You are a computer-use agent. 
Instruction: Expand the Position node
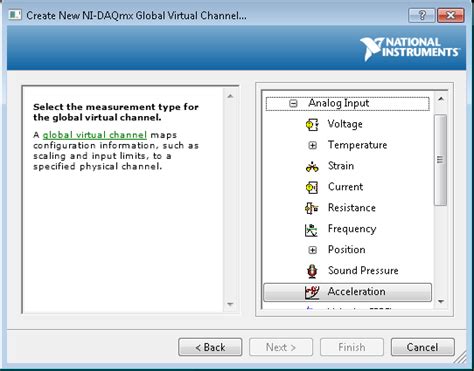coord(312,250)
